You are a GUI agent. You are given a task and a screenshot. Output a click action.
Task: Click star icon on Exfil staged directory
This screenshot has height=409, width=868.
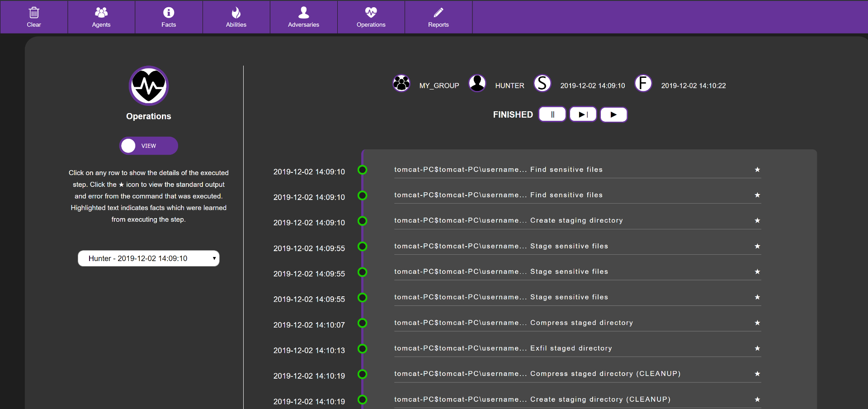(x=757, y=348)
